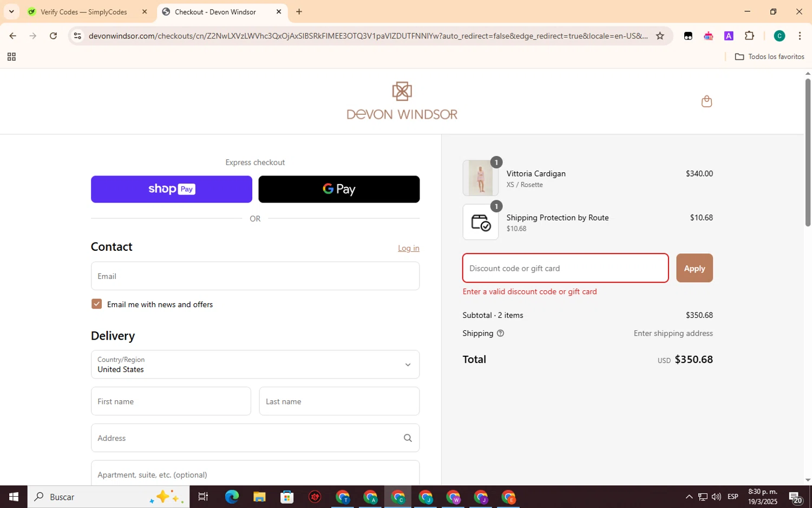Viewport: 812px width, 508px height.
Task: Click the pink robot extension icon
Action: point(708,36)
